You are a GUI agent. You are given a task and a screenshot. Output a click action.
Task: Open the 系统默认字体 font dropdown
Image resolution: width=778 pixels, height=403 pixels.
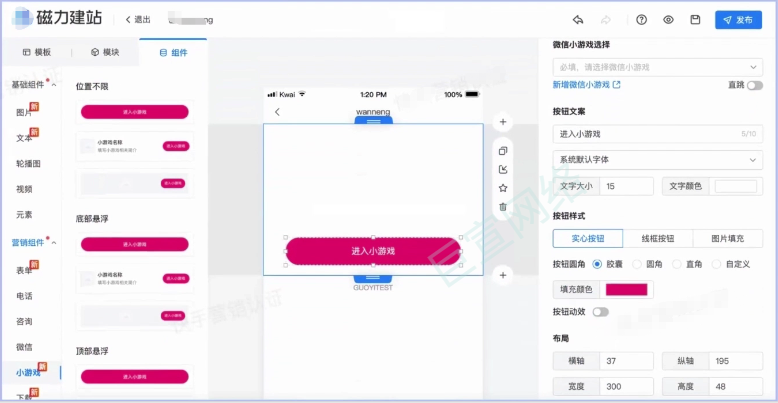click(657, 160)
